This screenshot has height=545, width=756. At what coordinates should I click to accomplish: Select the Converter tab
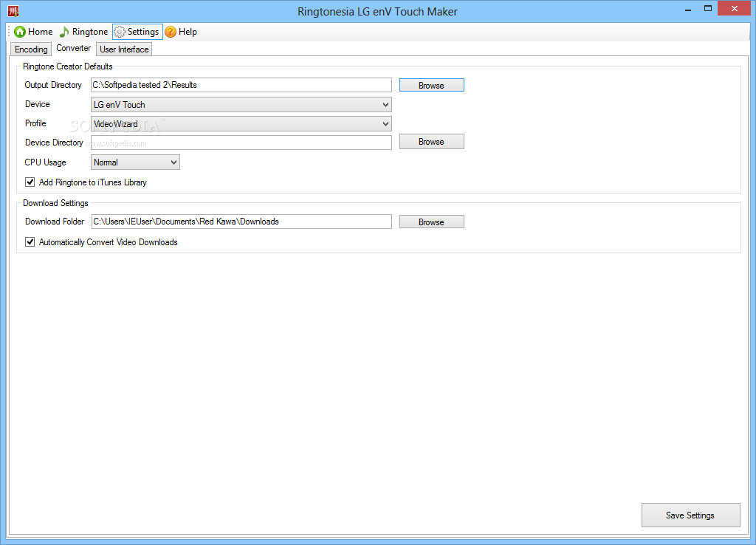[73, 48]
